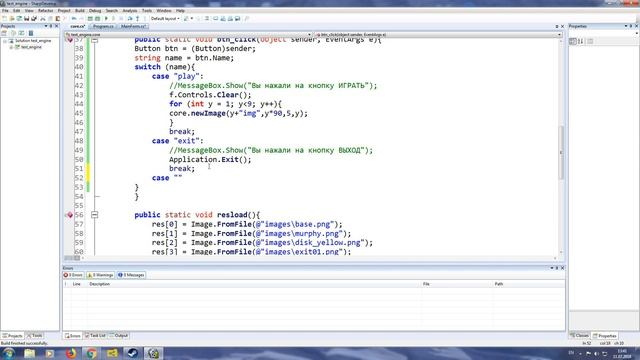Image resolution: width=640 pixels, height=360 pixels.
Task: Switch to the Classes tab at bottom right
Action: [580, 336]
